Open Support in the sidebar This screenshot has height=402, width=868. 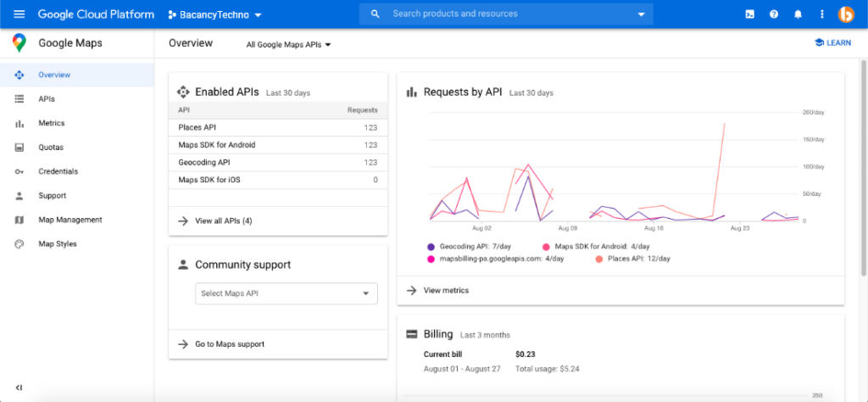click(x=77, y=195)
